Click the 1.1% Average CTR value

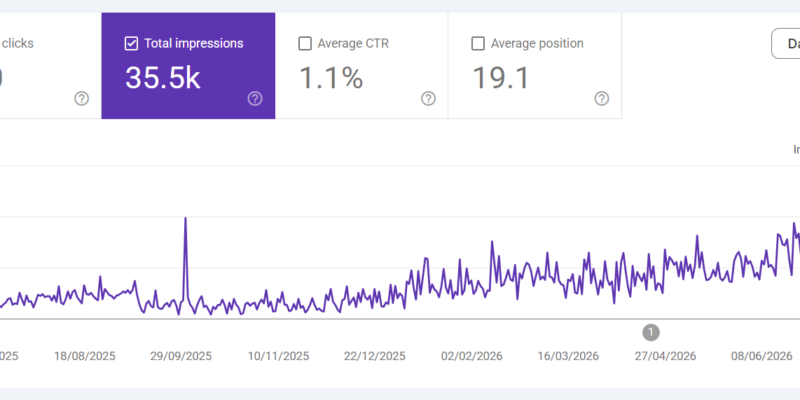point(331,78)
